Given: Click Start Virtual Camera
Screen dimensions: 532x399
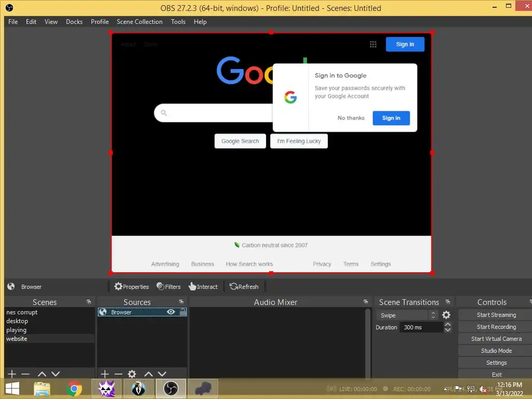Looking at the screenshot, I should pyautogui.click(x=496, y=339).
